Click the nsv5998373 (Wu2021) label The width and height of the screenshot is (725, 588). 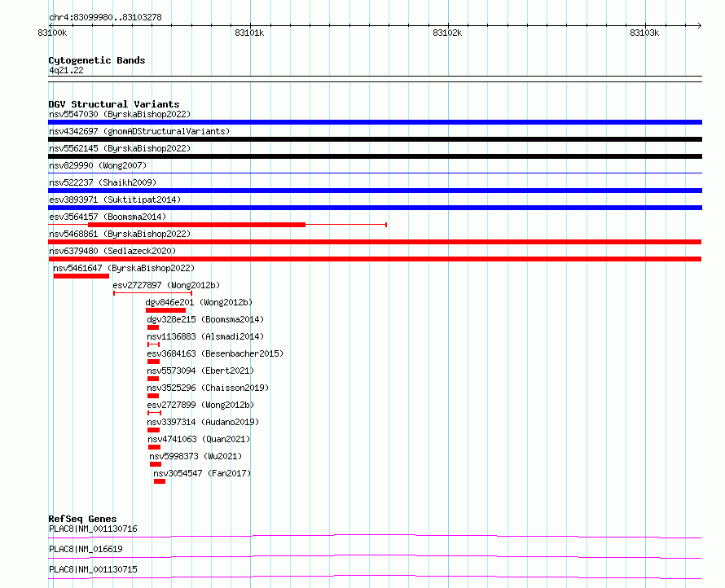click(x=196, y=456)
